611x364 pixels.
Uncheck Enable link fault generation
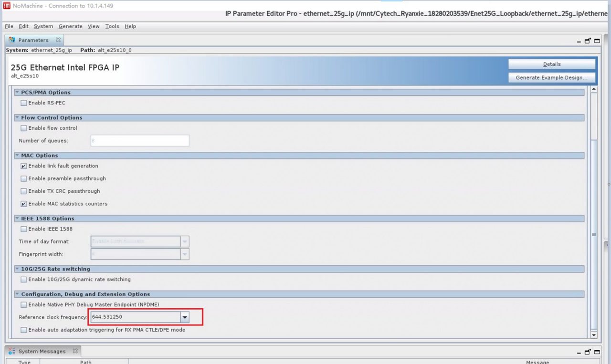point(24,166)
